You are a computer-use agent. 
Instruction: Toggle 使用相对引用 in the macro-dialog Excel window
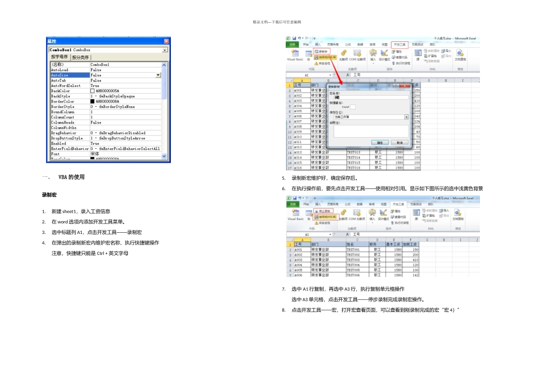[325, 57]
